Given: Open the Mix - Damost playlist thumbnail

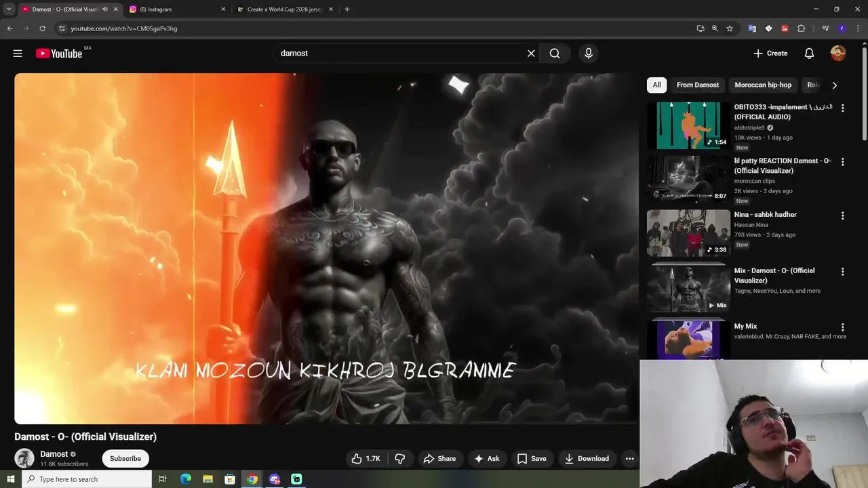Looking at the screenshot, I should click(688, 288).
